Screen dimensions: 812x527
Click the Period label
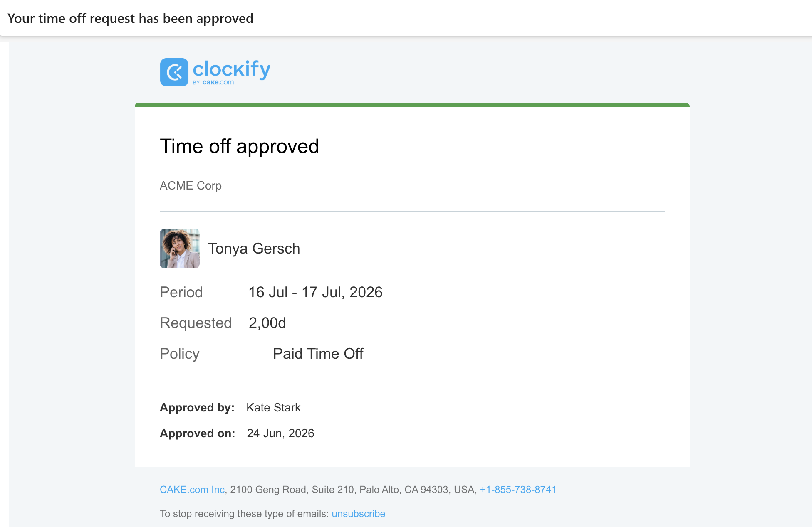coord(181,292)
